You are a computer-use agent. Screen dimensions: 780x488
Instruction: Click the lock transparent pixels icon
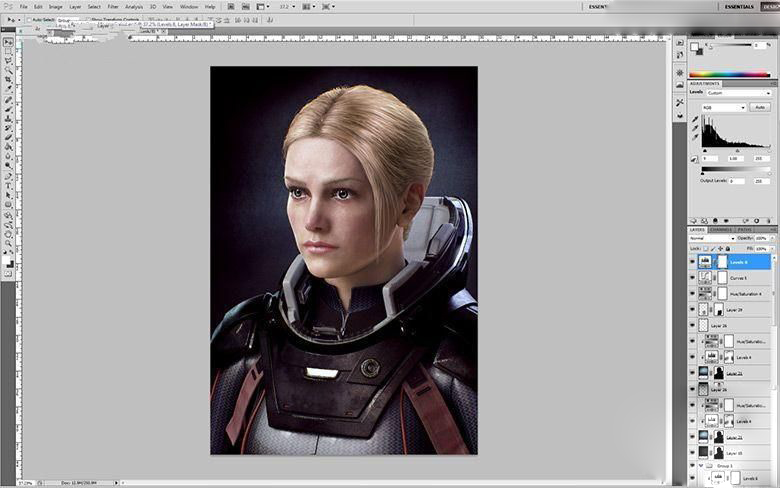(x=705, y=248)
